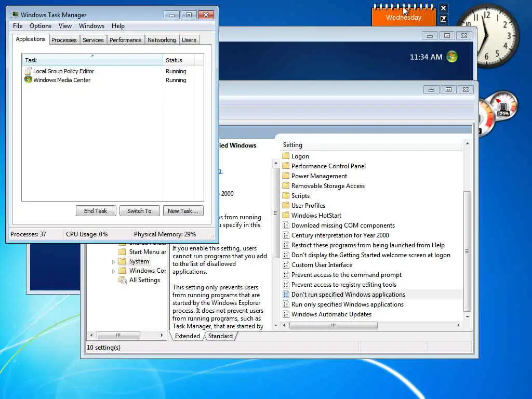Open the Windows menu in Task Manager
The width and height of the screenshot is (532, 399).
[91, 26]
